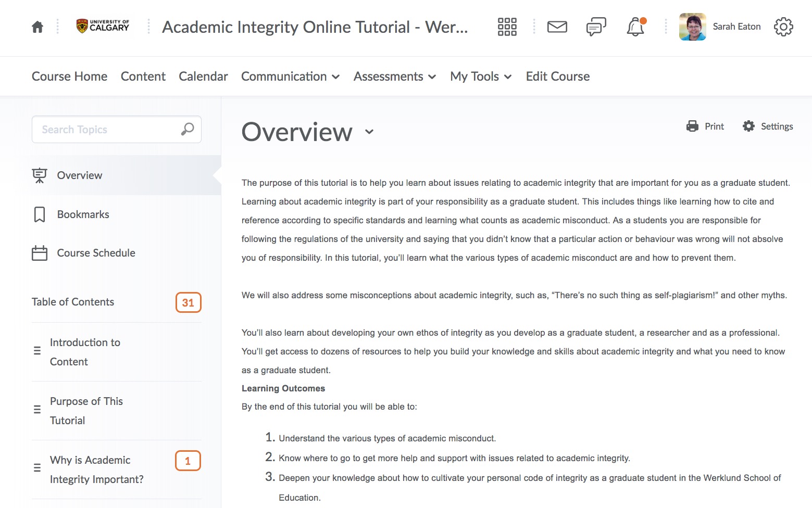Click the Bookmarks flag icon in the sidebar
Viewport: 812px width, 508px height.
tap(40, 214)
